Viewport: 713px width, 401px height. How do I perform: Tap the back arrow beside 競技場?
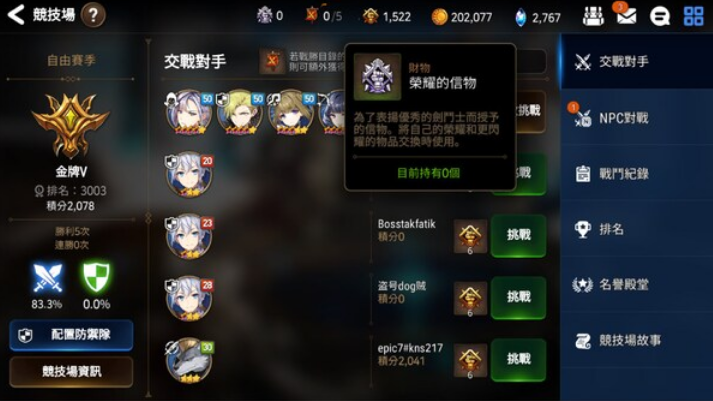coord(15,15)
